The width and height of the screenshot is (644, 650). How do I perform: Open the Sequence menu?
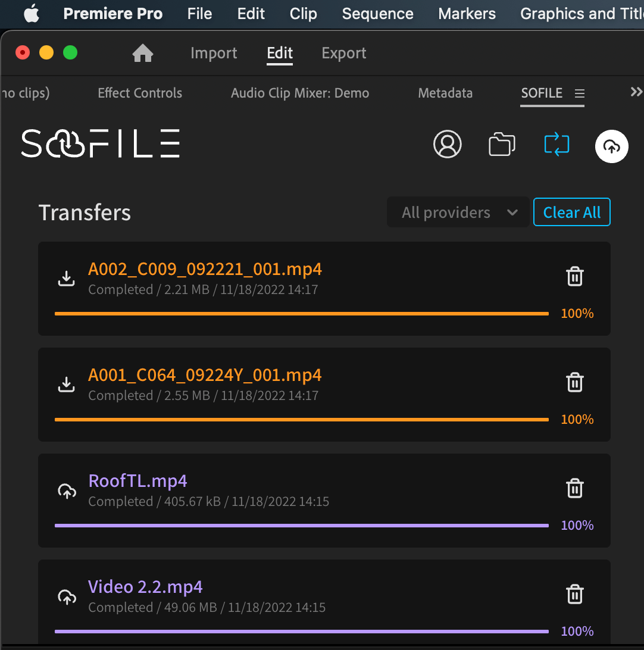tap(377, 14)
